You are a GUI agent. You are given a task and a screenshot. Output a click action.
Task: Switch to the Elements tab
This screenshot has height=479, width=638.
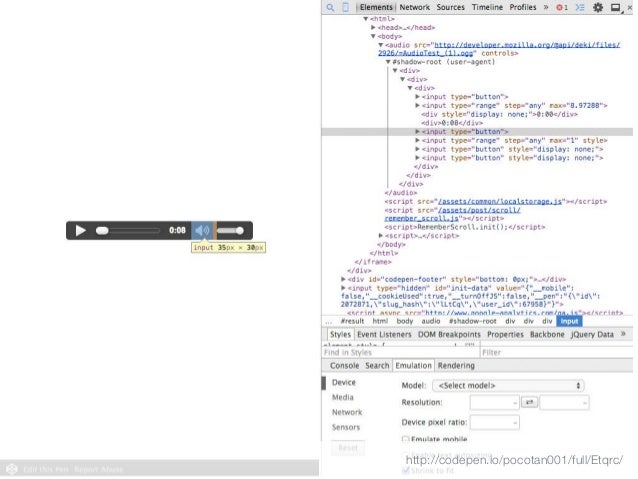(376, 7)
